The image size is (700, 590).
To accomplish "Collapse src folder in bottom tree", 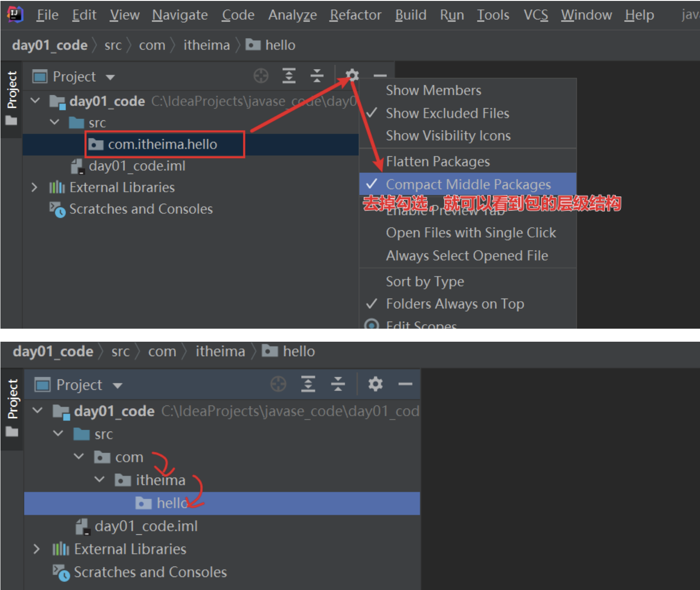I will pos(58,433).
